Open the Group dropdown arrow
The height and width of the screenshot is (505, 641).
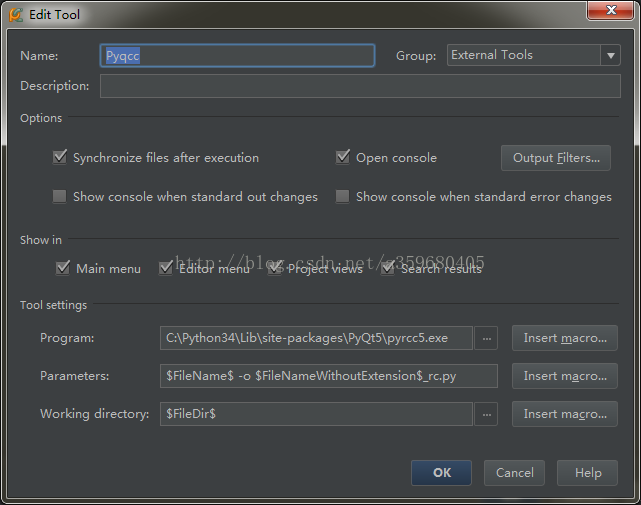coord(611,55)
